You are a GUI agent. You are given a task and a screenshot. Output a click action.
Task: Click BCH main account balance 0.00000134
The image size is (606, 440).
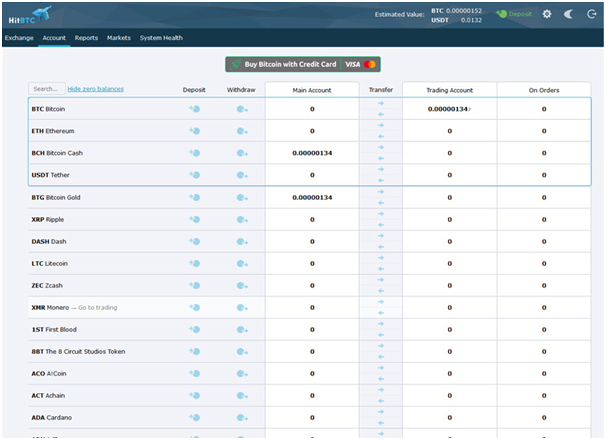point(312,153)
